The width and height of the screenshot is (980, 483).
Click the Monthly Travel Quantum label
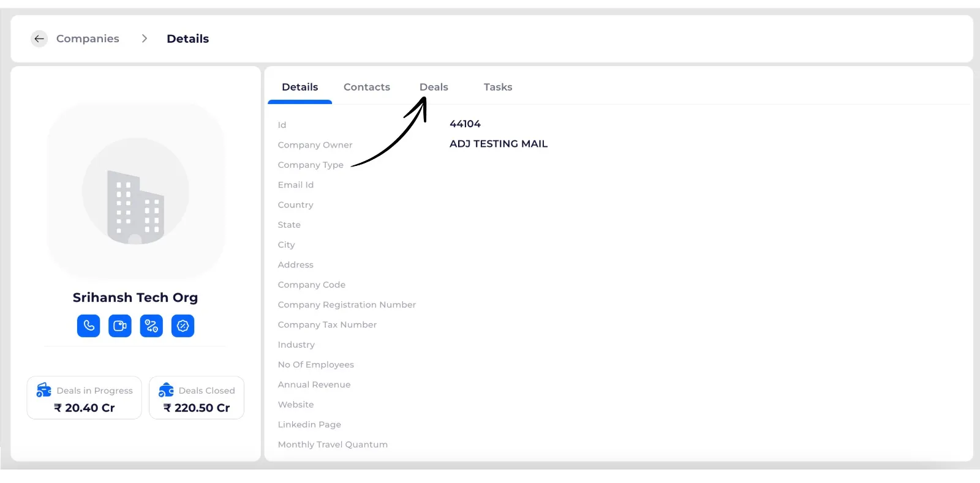tap(333, 444)
